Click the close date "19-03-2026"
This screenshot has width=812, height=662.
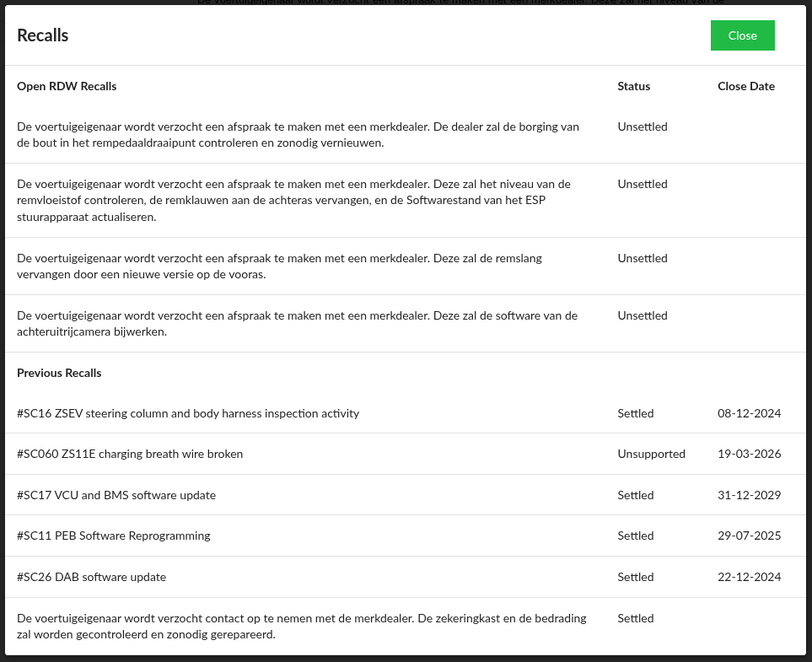pos(750,454)
